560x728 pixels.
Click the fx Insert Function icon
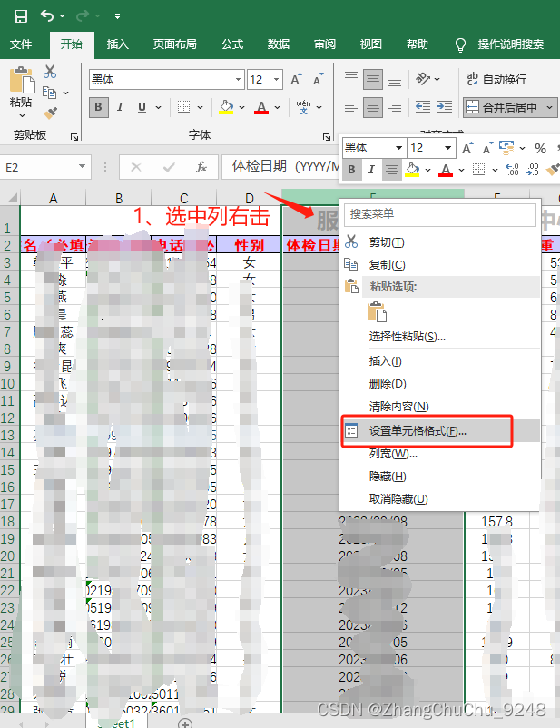(201, 167)
